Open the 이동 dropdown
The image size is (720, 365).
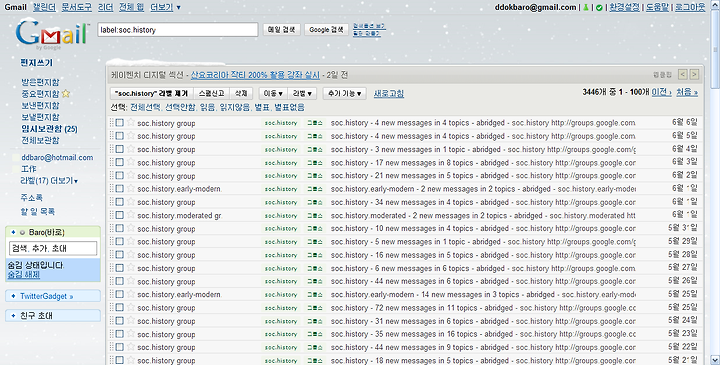(273, 93)
